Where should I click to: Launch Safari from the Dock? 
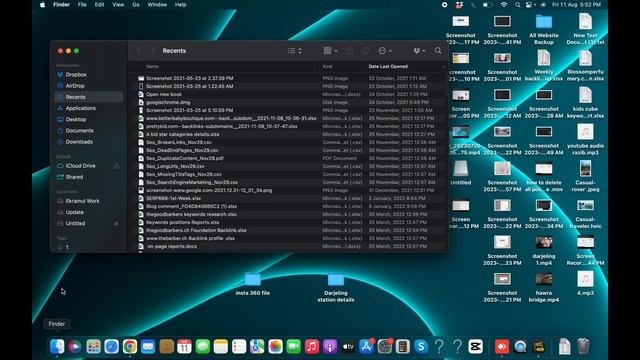point(111,347)
